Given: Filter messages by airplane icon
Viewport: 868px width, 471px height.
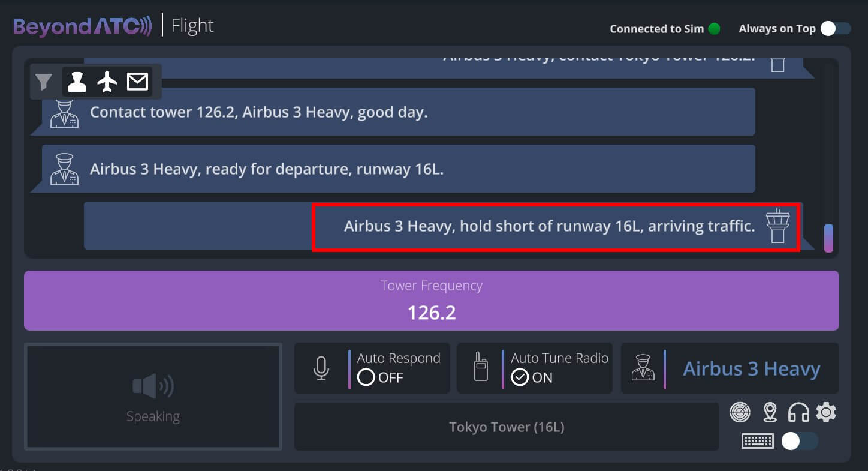Looking at the screenshot, I should pyautogui.click(x=107, y=81).
